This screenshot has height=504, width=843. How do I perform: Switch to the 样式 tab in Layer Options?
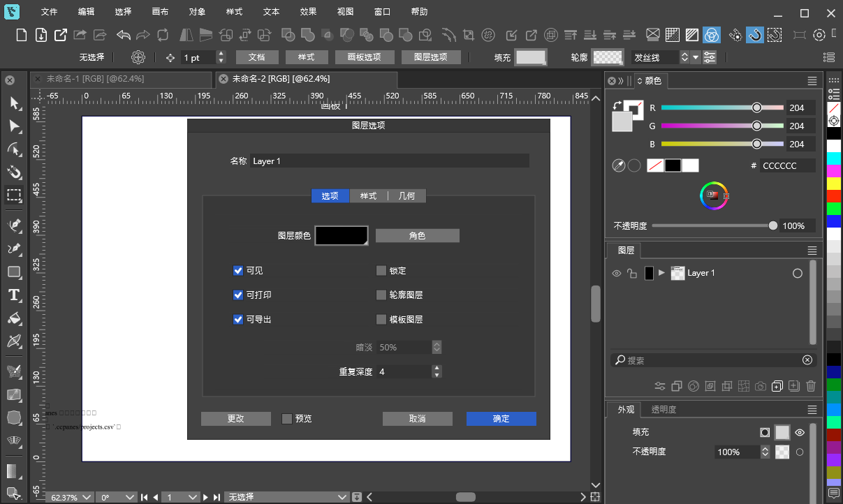pyautogui.click(x=368, y=195)
